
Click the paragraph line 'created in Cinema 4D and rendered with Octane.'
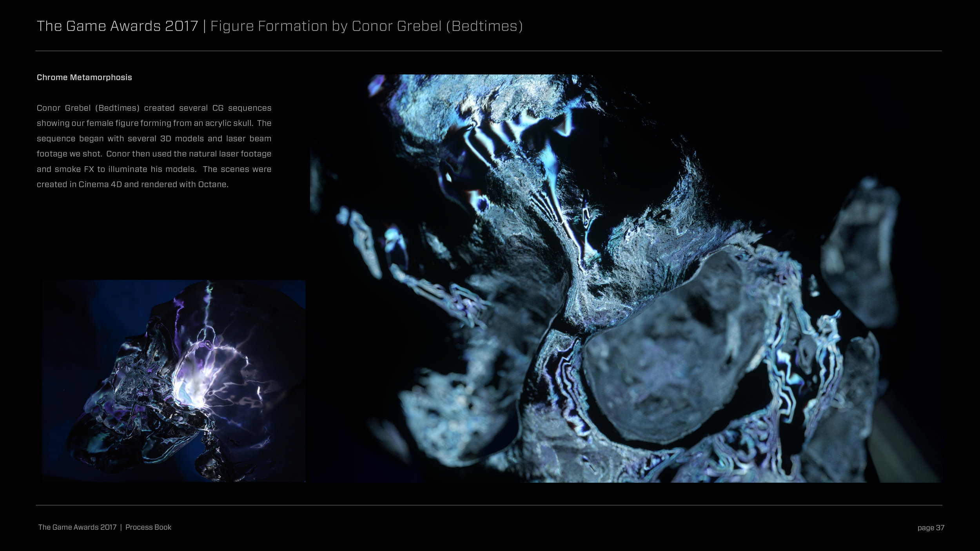coord(132,184)
